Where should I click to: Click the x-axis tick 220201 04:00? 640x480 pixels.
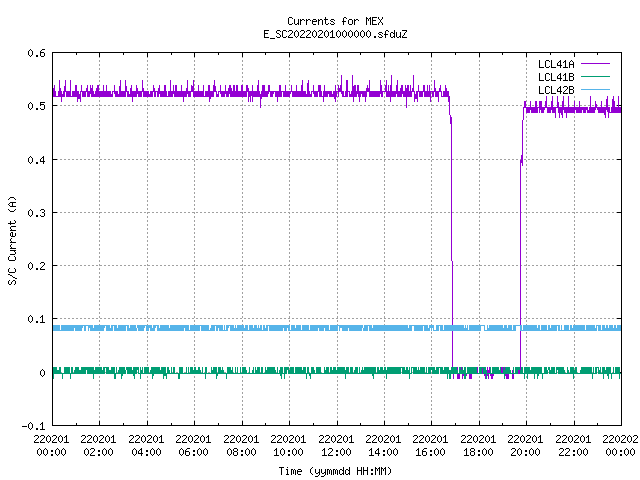pyautogui.click(x=146, y=446)
